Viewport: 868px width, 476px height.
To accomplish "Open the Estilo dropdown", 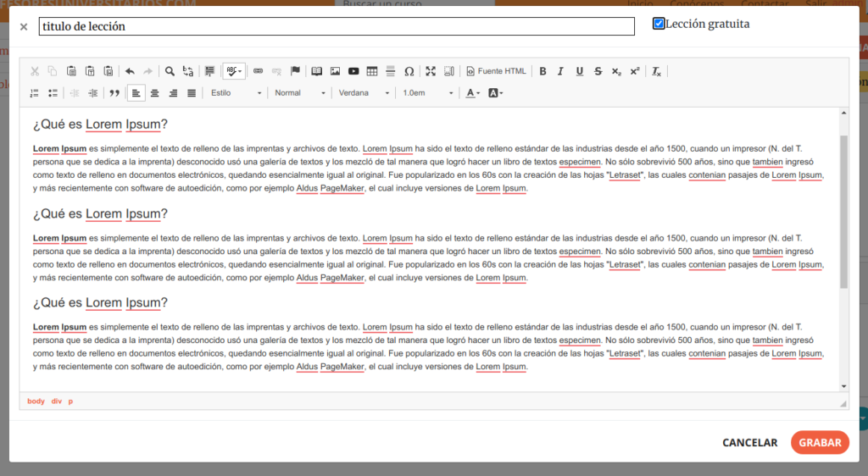I will 236,93.
